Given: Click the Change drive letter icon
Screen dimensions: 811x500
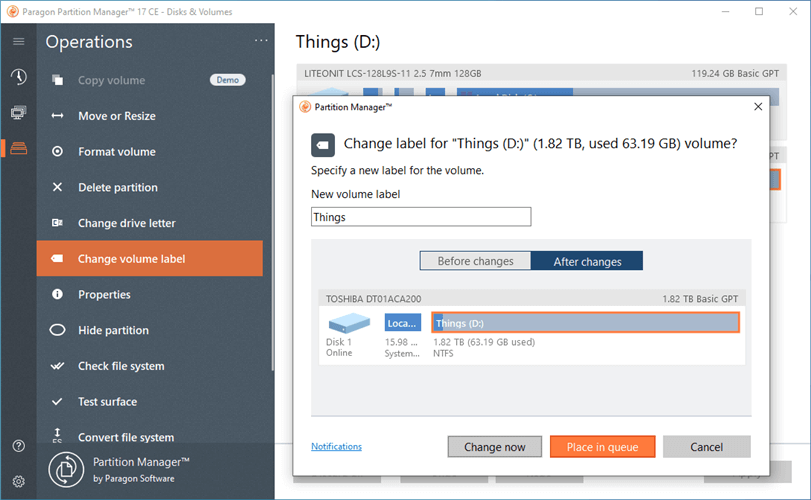Looking at the screenshot, I should coord(57,222).
